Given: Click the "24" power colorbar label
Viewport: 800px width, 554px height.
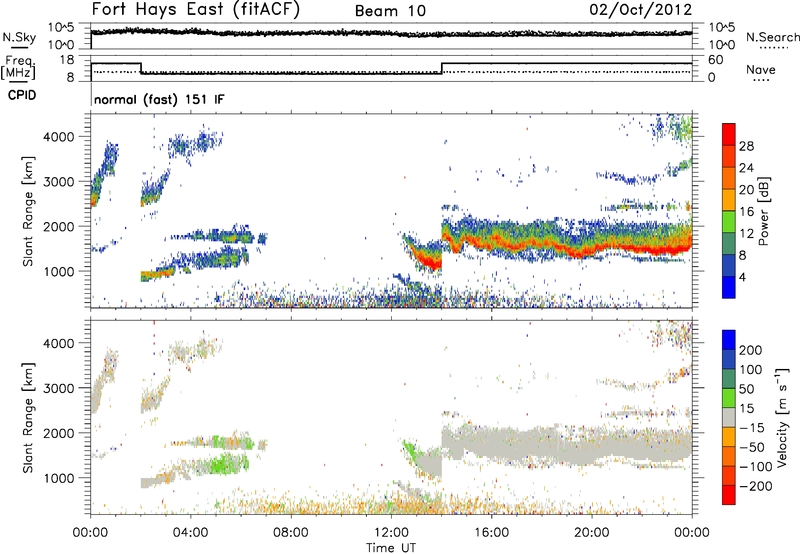Looking at the screenshot, I should pyautogui.click(x=746, y=168).
